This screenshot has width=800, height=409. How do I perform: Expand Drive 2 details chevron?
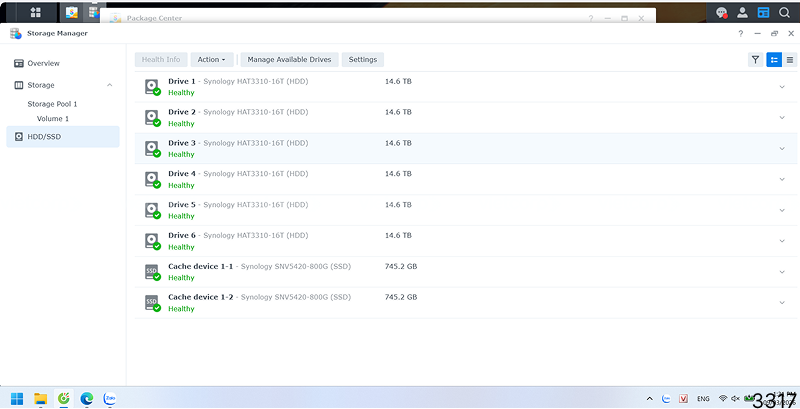(782, 118)
